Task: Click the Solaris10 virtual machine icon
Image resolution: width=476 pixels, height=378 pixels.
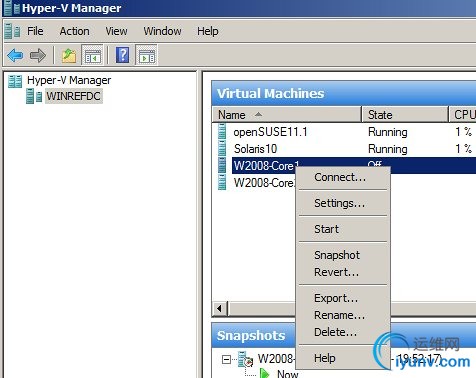Action: pos(222,148)
